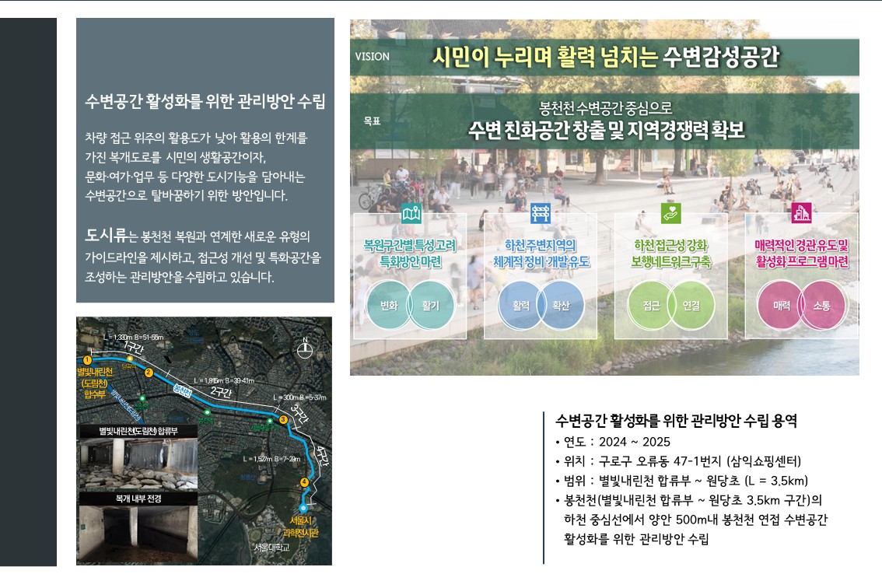Select map marker number 2 on the map
882x588 pixels.
coord(148,373)
